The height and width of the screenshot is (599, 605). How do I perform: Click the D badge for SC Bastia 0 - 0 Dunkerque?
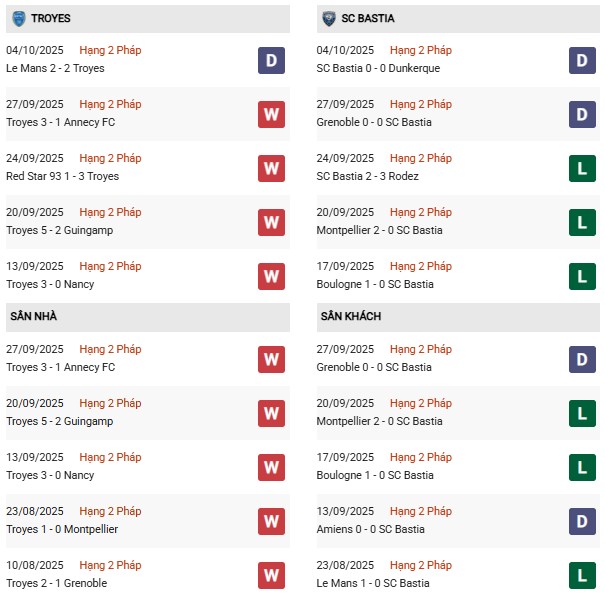pyautogui.click(x=581, y=60)
